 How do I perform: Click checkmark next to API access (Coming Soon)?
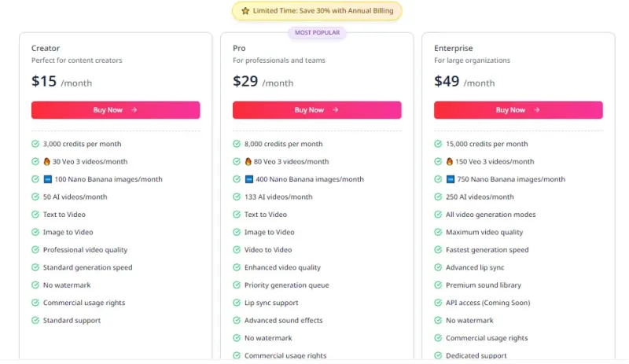click(x=438, y=303)
